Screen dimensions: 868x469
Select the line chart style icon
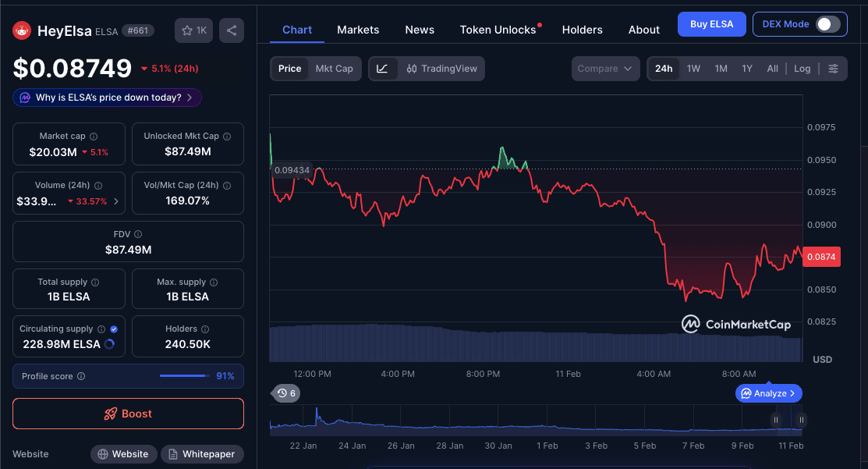(x=381, y=69)
